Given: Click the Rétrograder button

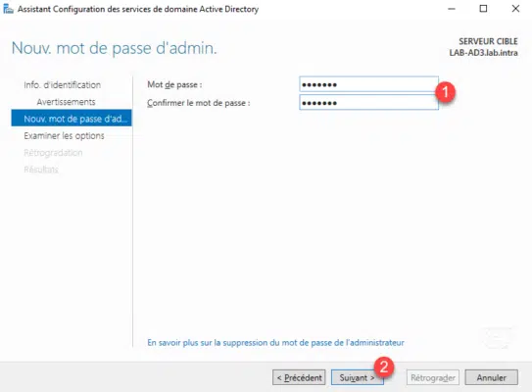Looking at the screenshot, I should coord(433,377).
